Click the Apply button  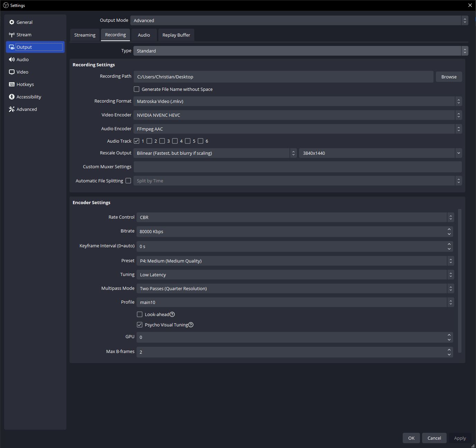[460, 438]
